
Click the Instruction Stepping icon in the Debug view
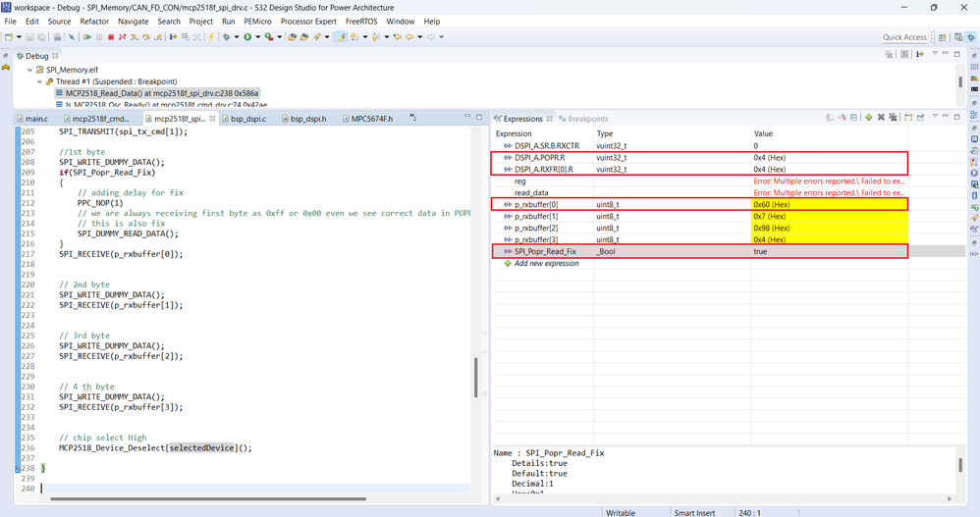point(919,54)
